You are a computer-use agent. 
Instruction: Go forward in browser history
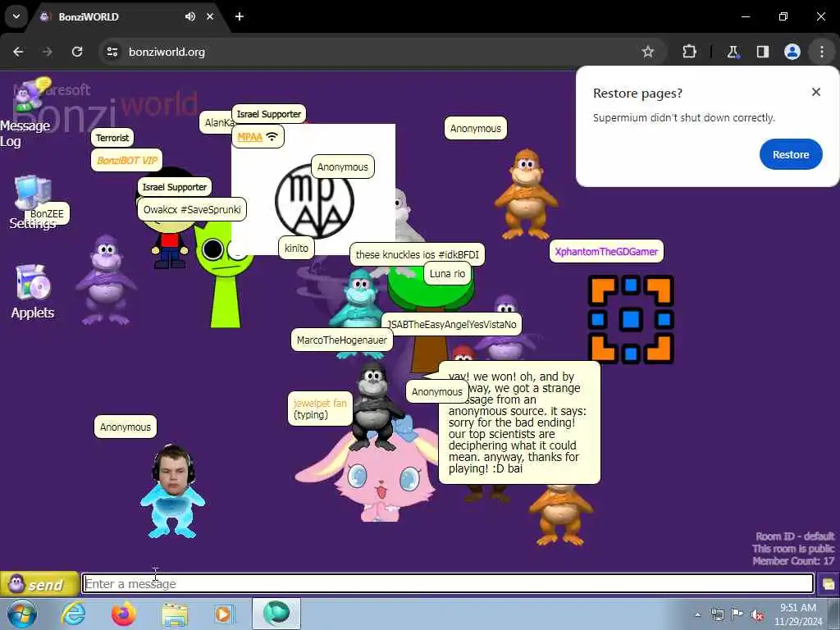tap(48, 52)
